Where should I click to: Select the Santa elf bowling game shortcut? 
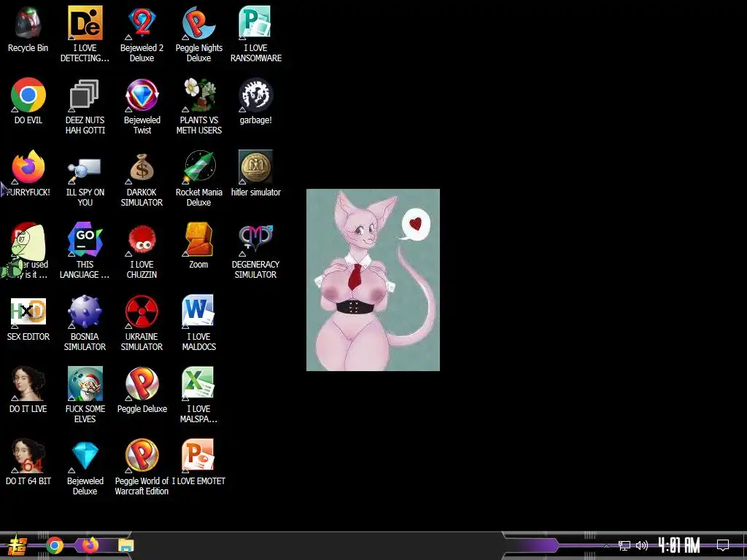[85, 384]
